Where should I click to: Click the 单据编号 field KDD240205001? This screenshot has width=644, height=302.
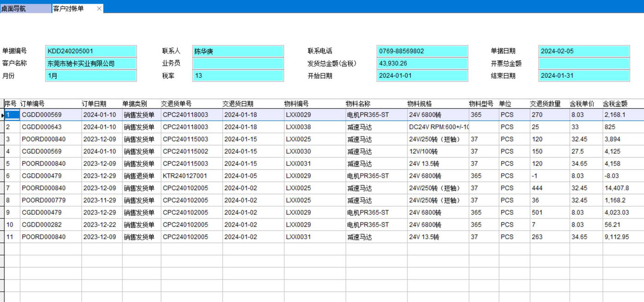pyautogui.click(x=91, y=51)
